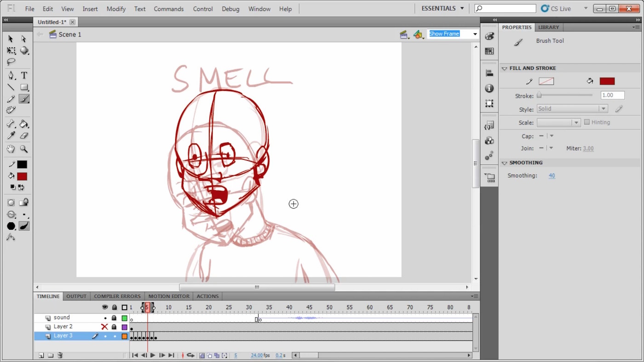
Task: Select Layer 3 in timeline
Action: coord(63,336)
